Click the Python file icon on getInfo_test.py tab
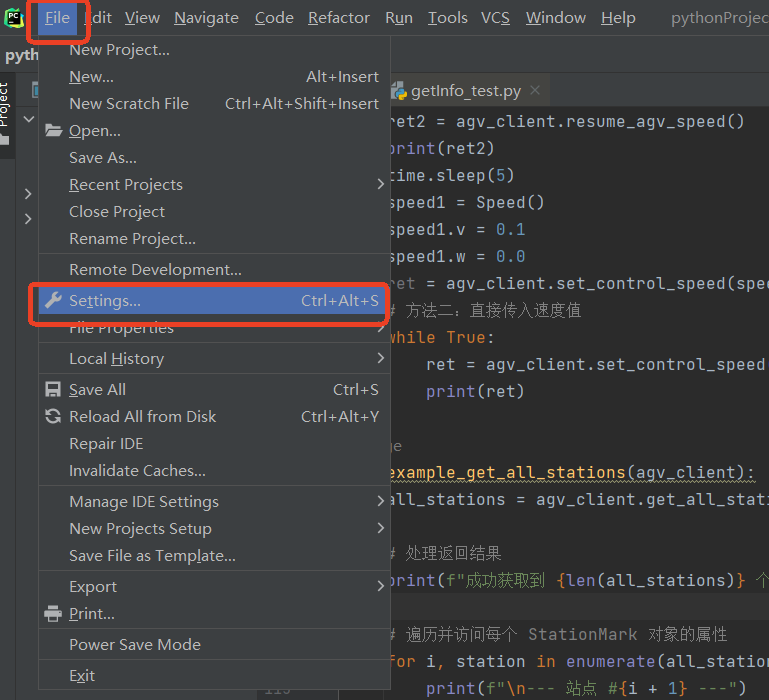Image resolution: width=769 pixels, height=700 pixels. tap(398, 91)
